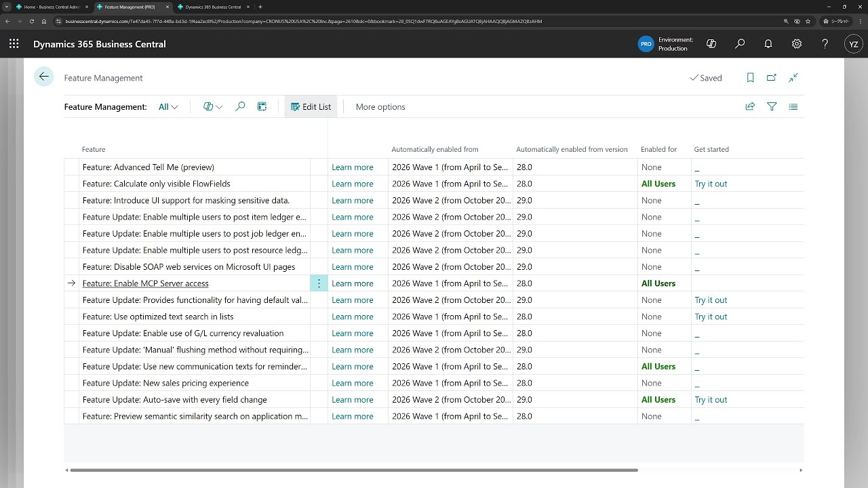Open the list view options icon

point(793,106)
